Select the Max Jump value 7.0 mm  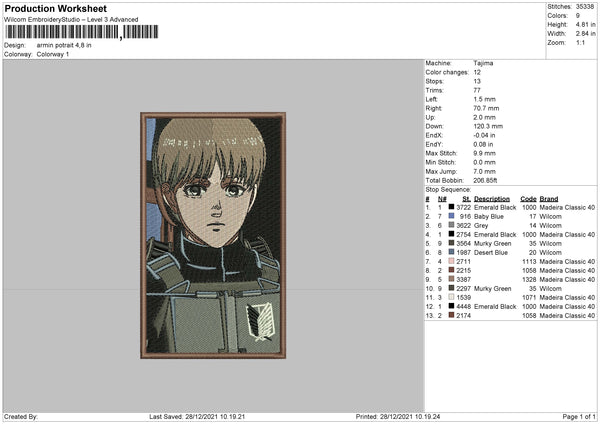(484, 171)
